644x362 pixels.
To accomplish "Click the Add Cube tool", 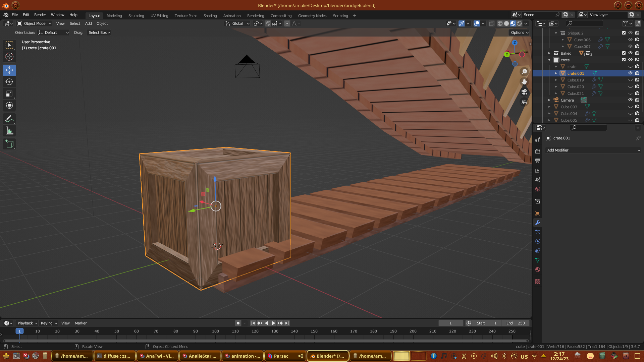I will 9,144.
